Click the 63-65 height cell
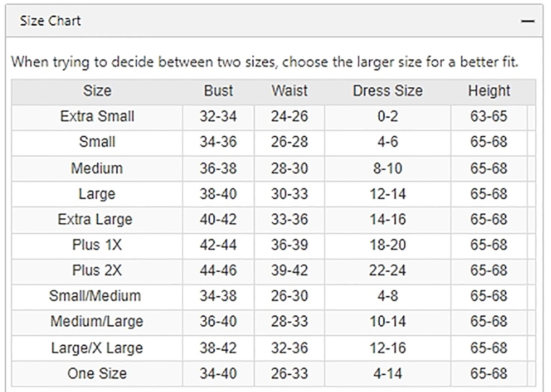 pyautogui.click(x=489, y=116)
